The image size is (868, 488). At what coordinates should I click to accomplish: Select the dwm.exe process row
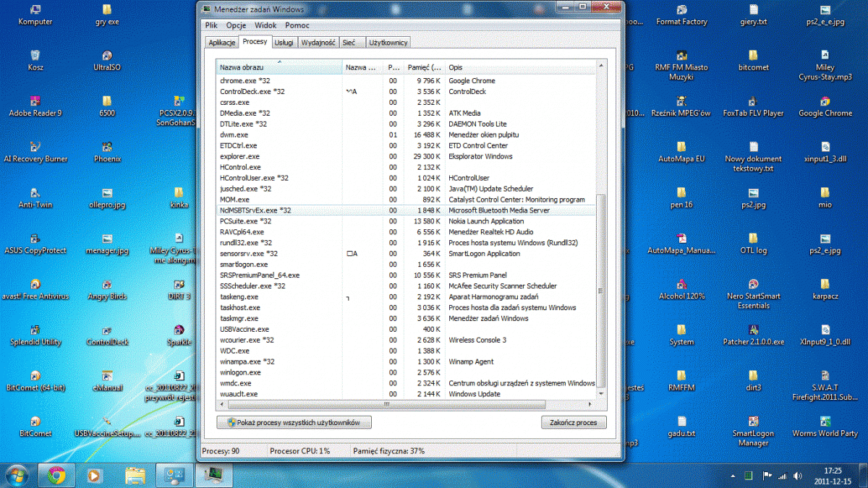coord(406,134)
